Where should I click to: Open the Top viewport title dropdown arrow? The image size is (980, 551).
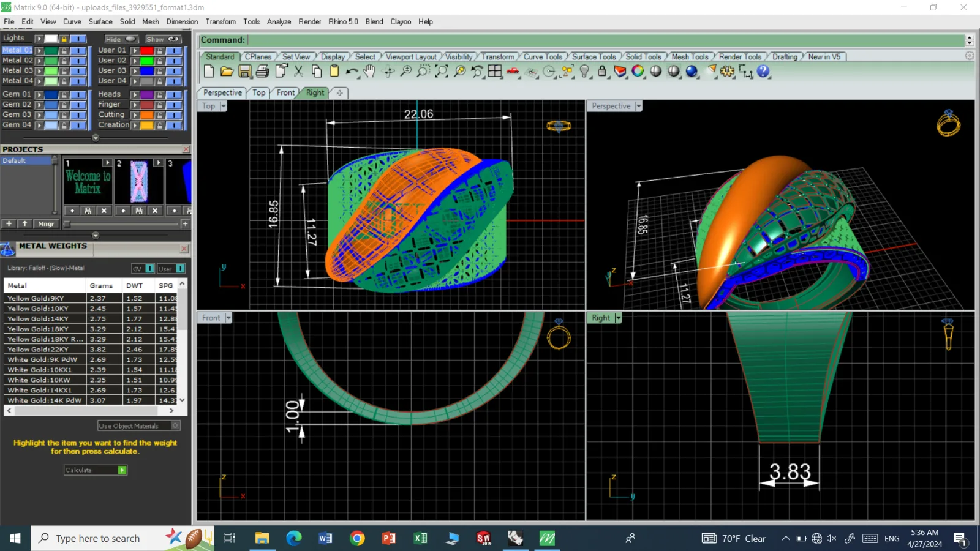click(x=223, y=106)
